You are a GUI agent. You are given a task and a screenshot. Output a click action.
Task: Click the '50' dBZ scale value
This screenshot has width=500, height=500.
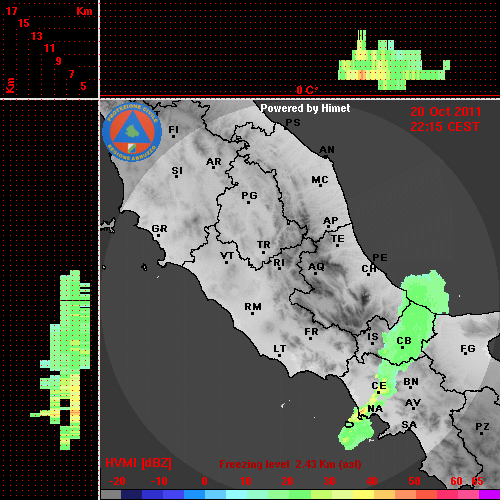pos(414,481)
